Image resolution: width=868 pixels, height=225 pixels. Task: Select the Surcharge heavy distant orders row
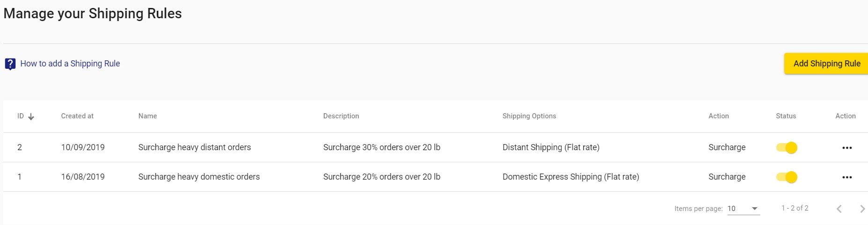[435, 147]
